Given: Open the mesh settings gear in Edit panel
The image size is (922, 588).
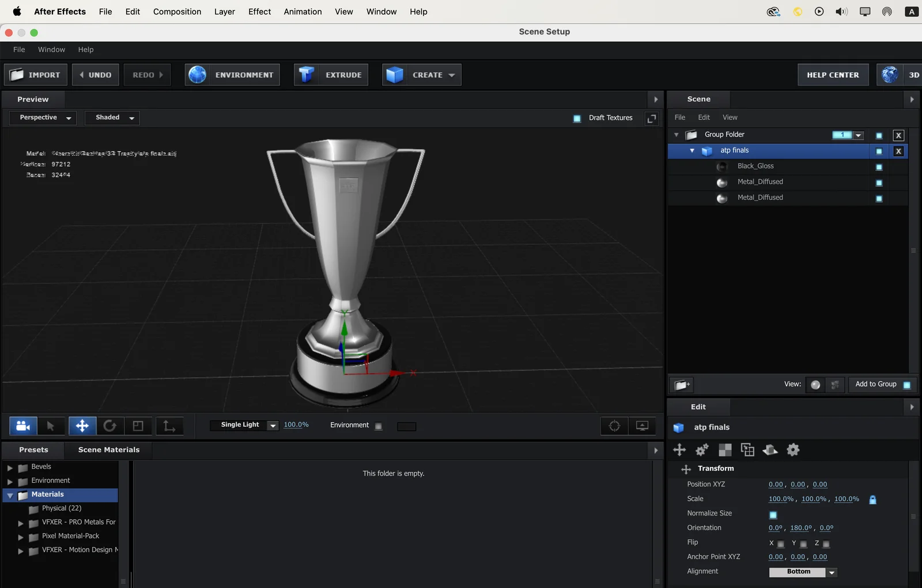Looking at the screenshot, I should (793, 450).
